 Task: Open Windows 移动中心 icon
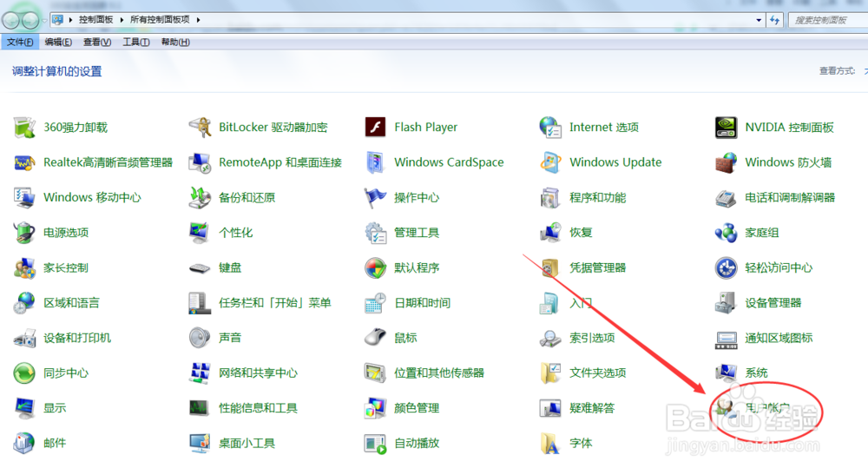24,198
